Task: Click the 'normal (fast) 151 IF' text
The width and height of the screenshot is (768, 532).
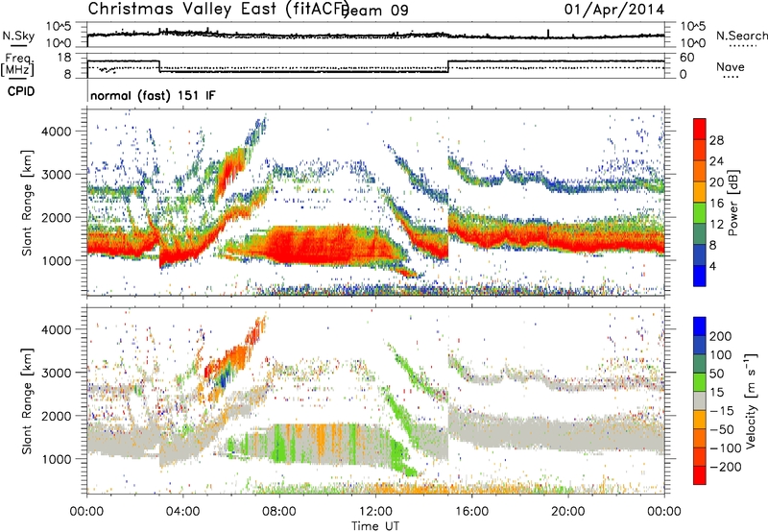Action: [x=153, y=95]
